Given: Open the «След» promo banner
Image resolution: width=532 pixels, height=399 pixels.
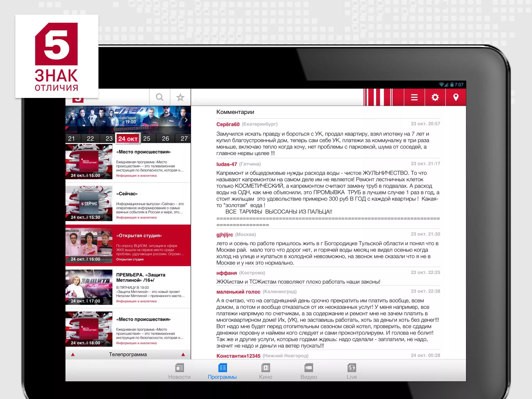Looking at the screenshot, I should (128, 120).
